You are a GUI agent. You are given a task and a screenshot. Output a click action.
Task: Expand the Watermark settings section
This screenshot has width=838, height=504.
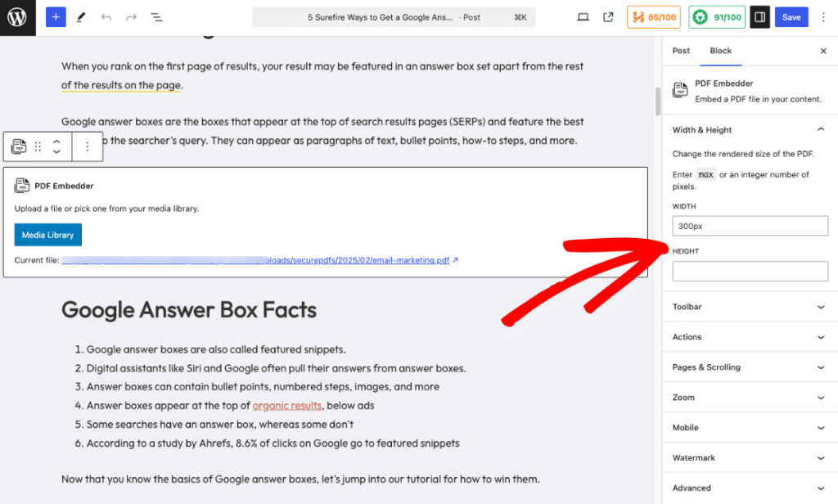point(821,458)
